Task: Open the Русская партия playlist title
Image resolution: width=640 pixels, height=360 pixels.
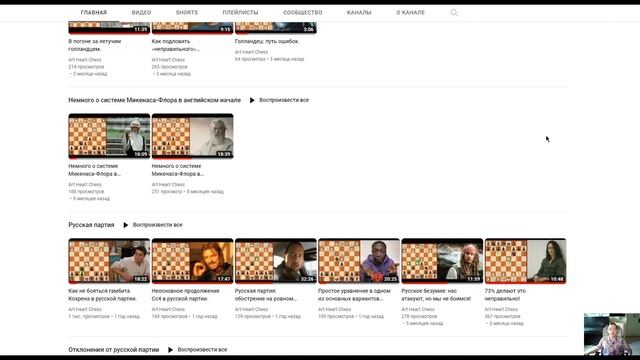Action: 91,225
